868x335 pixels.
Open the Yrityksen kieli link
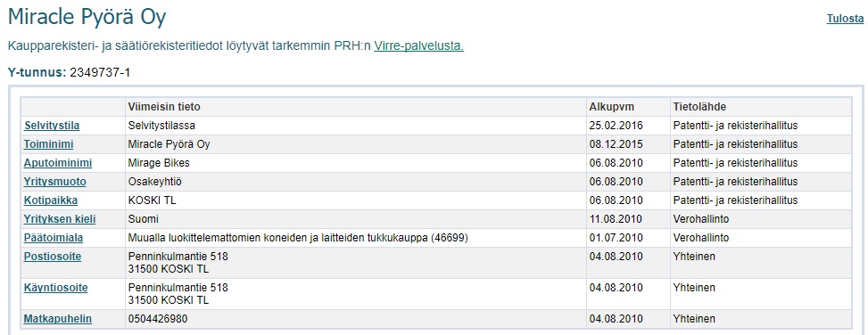(x=59, y=219)
